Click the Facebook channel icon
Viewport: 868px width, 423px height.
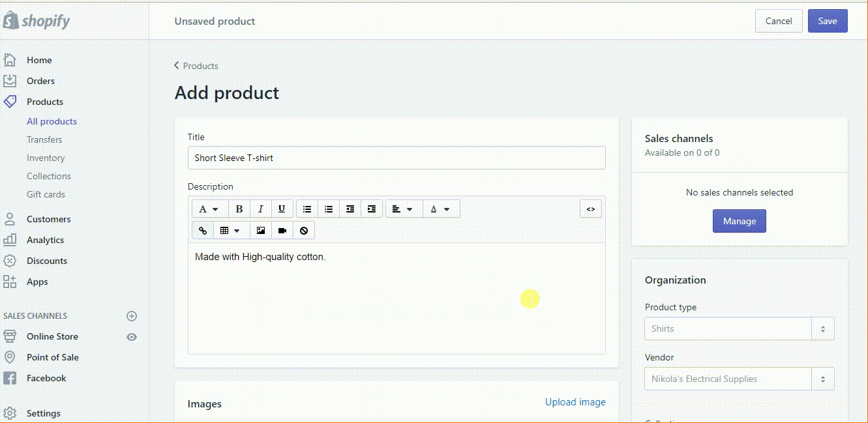[x=10, y=378]
